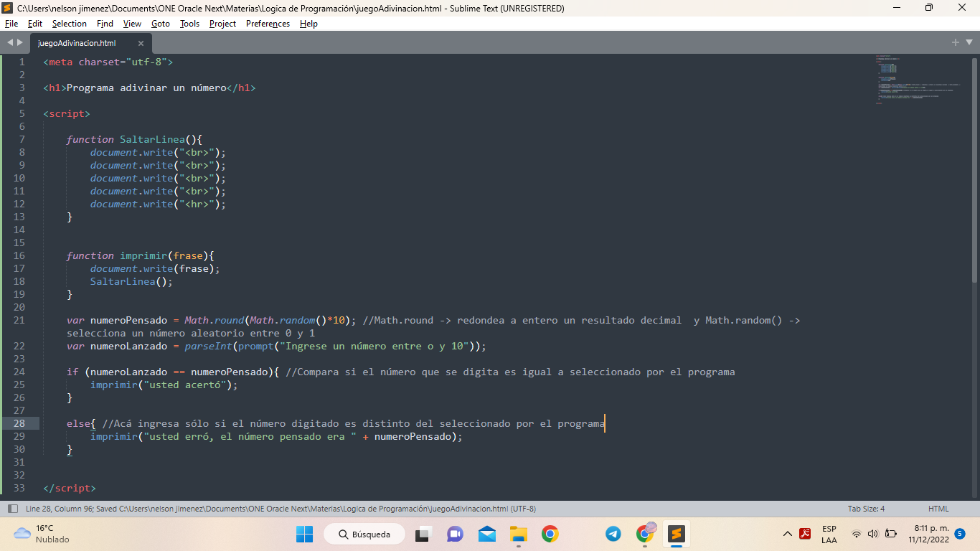This screenshot has width=980, height=551.
Task: Click the vertical scrollbar thumb
Action: click(x=974, y=169)
